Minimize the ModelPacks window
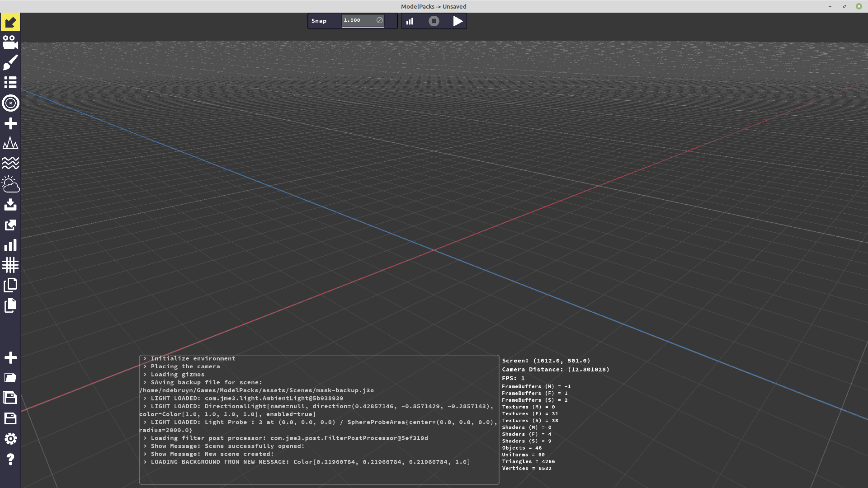Viewport: 868px width, 488px height. coord(830,6)
